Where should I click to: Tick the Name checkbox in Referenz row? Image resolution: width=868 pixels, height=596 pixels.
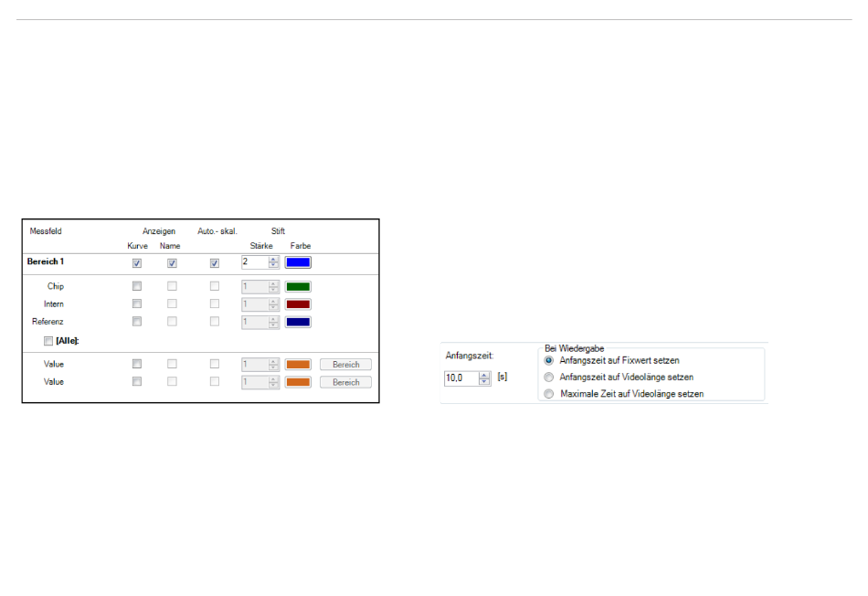pyautogui.click(x=172, y=322)
